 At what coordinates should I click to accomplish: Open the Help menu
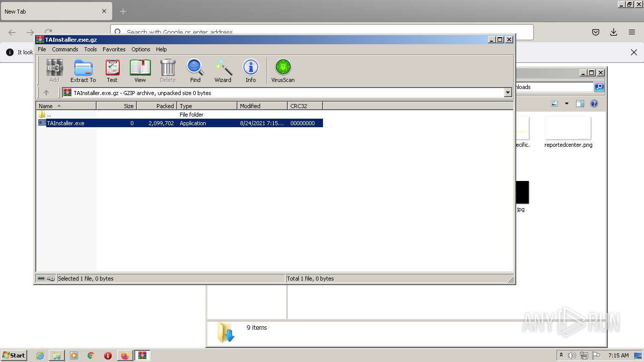tap(161, 49)
